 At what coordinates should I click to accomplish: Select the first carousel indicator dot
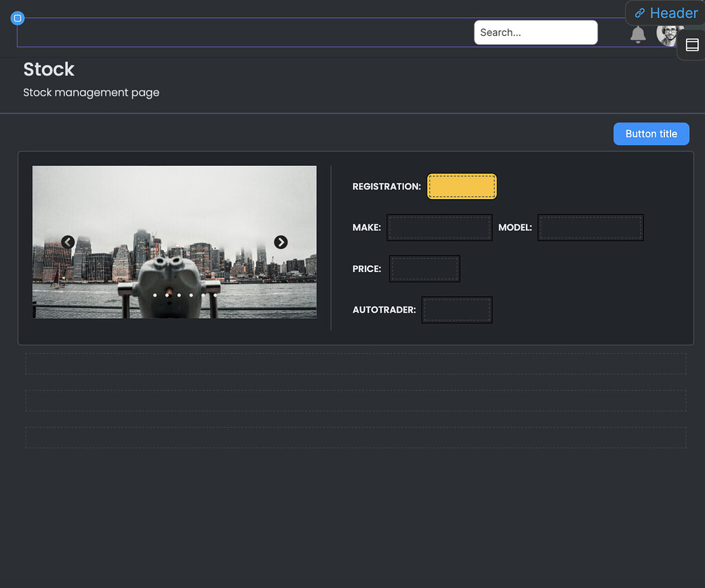click(154, 295)
